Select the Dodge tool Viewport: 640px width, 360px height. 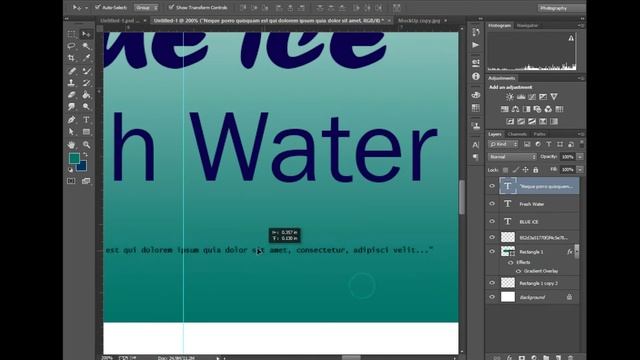[x=86, y=107]
